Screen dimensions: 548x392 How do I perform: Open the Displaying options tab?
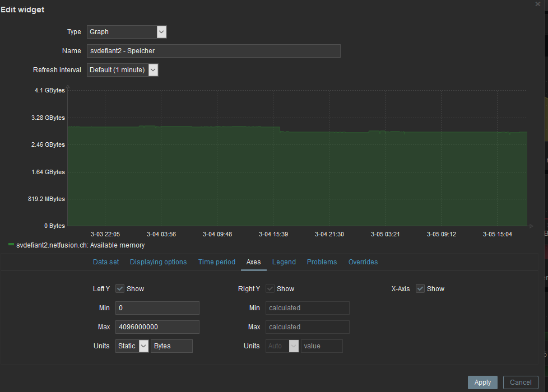158,262
